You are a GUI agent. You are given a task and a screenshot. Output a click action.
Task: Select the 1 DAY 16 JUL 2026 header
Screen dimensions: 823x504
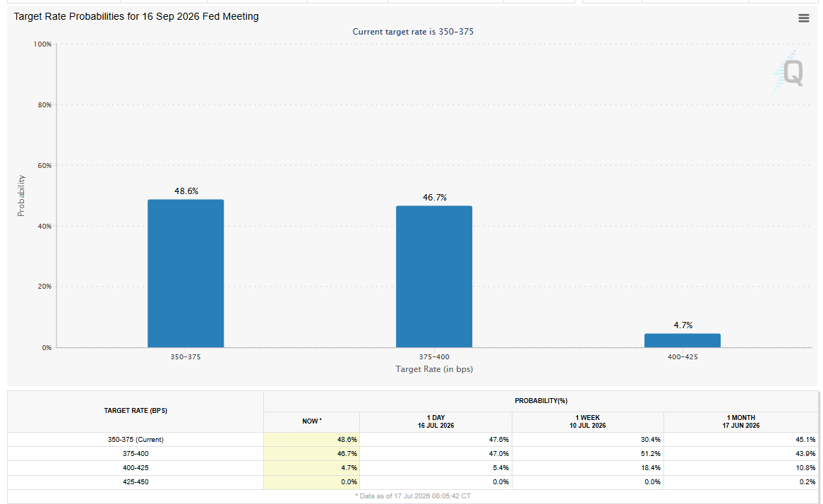point(435,421)
